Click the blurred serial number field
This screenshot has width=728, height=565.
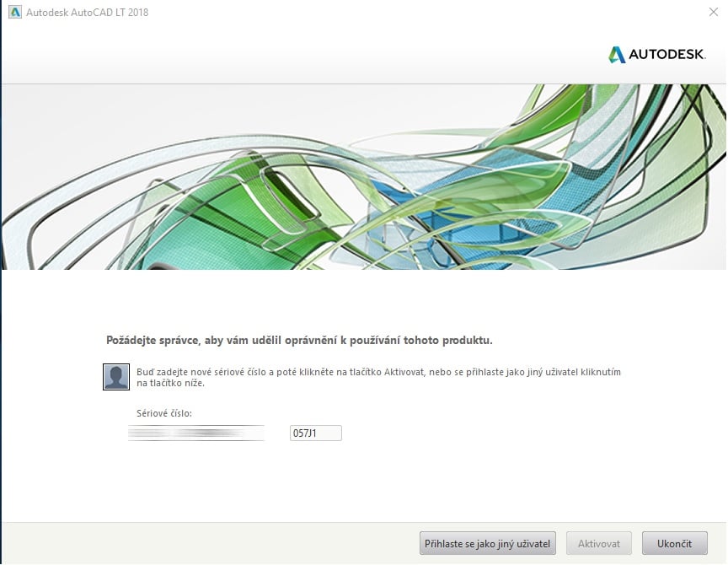pos(196,433)
